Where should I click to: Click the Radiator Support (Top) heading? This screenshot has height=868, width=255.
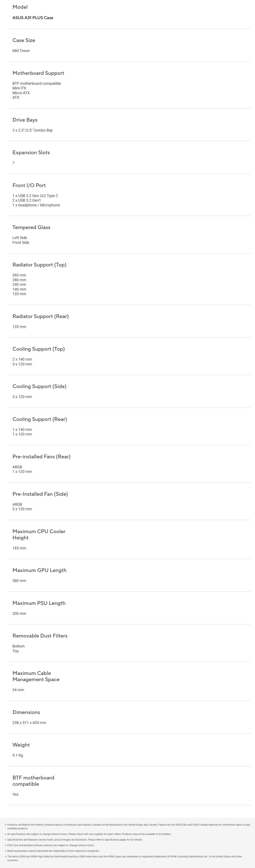[39, 265]
